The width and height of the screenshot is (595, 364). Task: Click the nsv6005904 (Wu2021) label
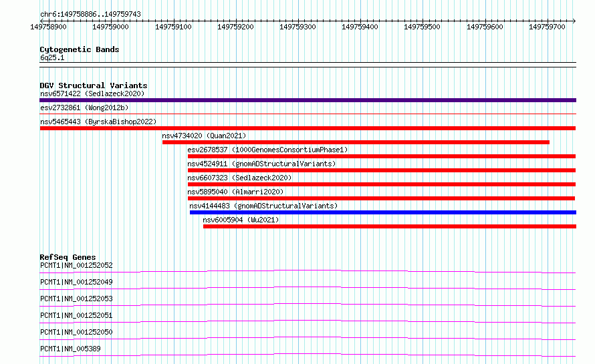click(241, 220)
